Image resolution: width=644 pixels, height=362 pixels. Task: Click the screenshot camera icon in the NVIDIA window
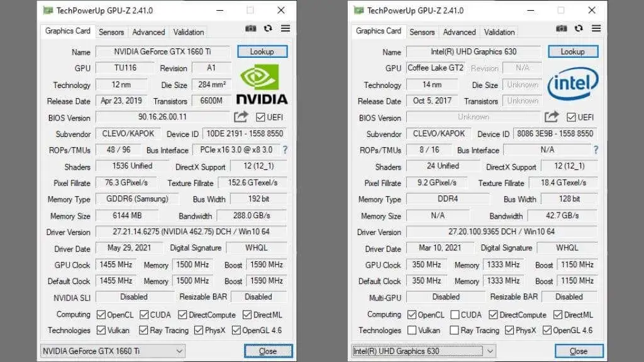pyautogui.click(x=250, y=28)
